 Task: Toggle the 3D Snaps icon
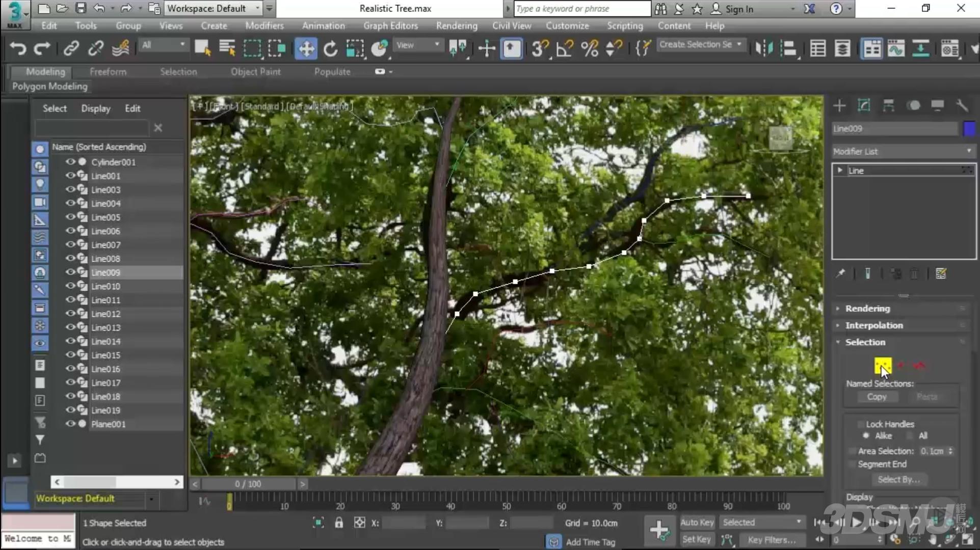click(540, 48)
